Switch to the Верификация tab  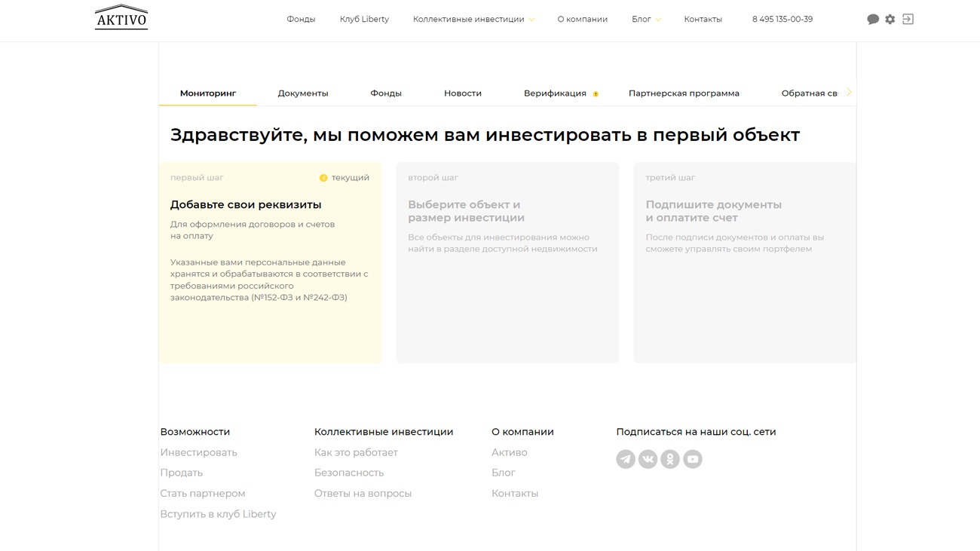click(x=555, y=93)
